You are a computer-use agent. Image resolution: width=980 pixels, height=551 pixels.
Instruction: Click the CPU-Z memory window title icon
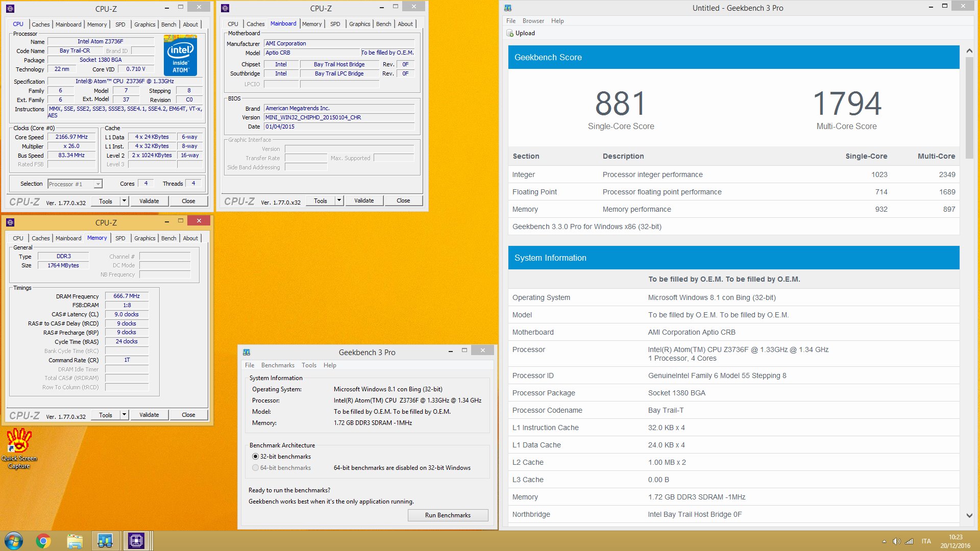(10, 222)
